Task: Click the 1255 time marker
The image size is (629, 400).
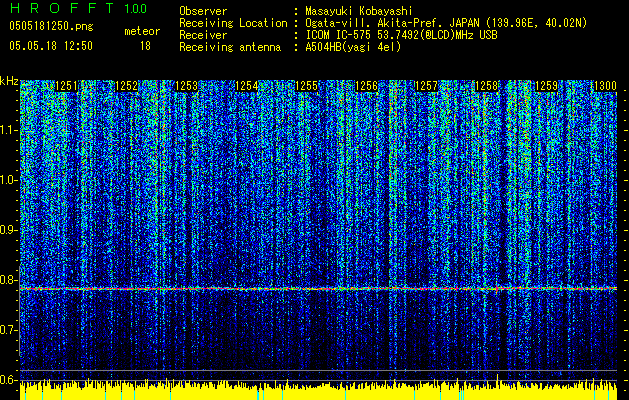Action: [x=306, y=87]
